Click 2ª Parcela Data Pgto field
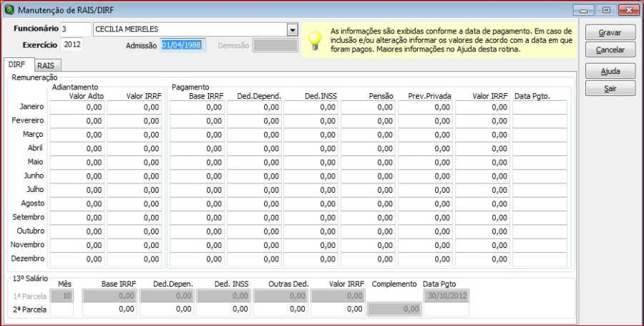 (x=446, y=310)
